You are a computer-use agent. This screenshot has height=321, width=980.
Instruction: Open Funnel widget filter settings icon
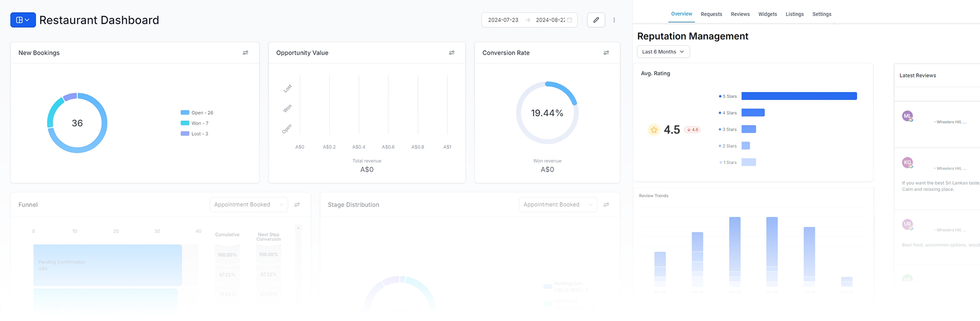[297, 205]
